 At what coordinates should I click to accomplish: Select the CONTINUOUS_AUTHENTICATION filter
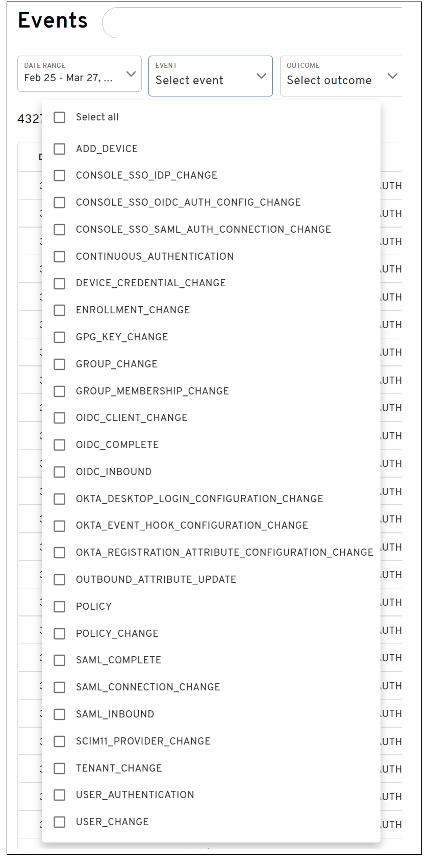59,256
